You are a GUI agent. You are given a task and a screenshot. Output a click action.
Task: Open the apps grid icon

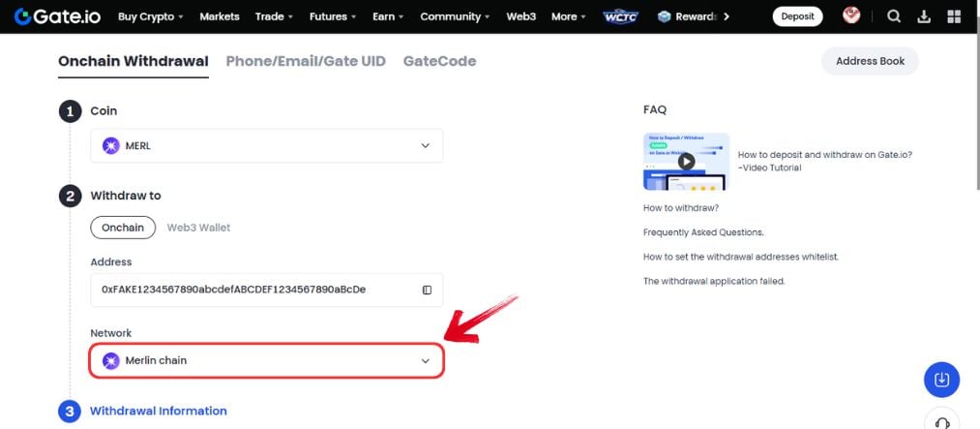954,16
